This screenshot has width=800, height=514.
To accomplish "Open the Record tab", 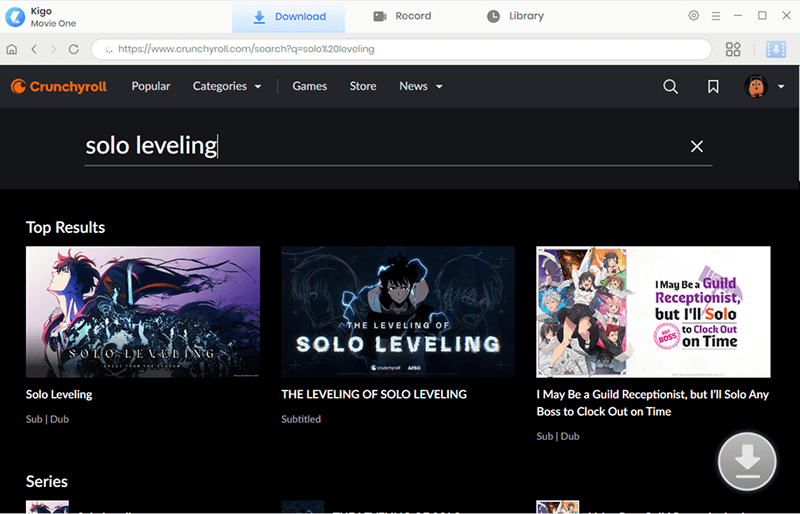I will [x=402, y=16].
